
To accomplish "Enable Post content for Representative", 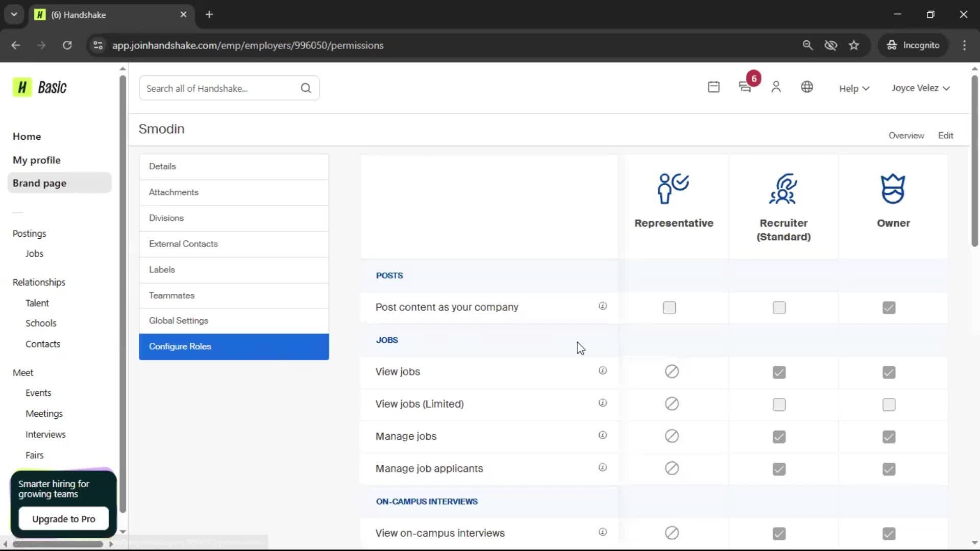I will point(669,308).
